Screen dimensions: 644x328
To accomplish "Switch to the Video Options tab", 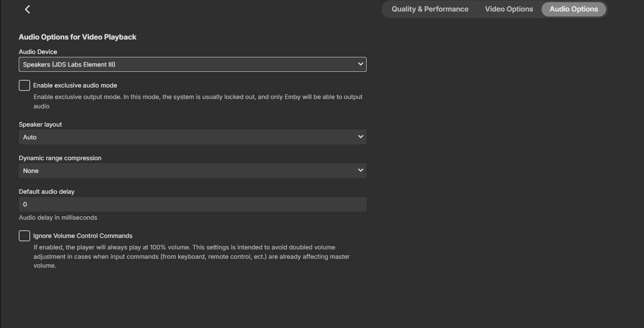I will 509,9.
